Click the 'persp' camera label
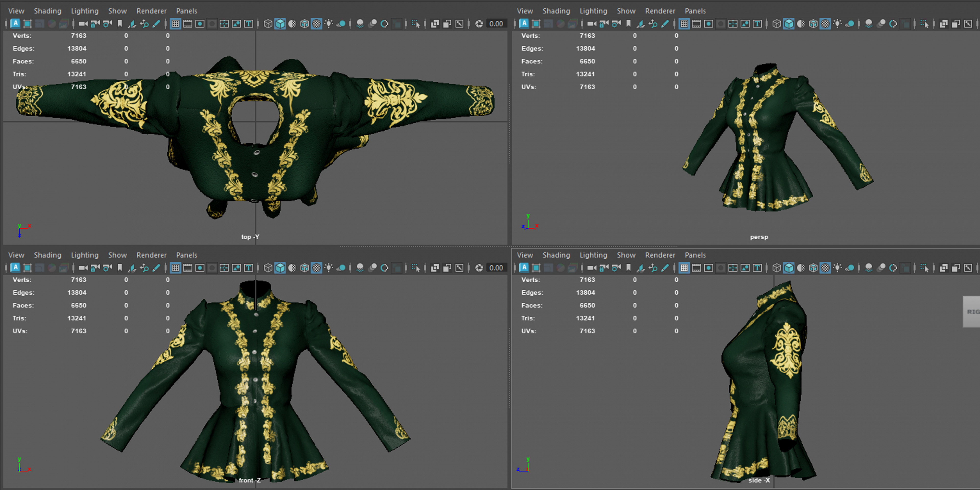This screenshot has height=490, width=980. [759, 237]
